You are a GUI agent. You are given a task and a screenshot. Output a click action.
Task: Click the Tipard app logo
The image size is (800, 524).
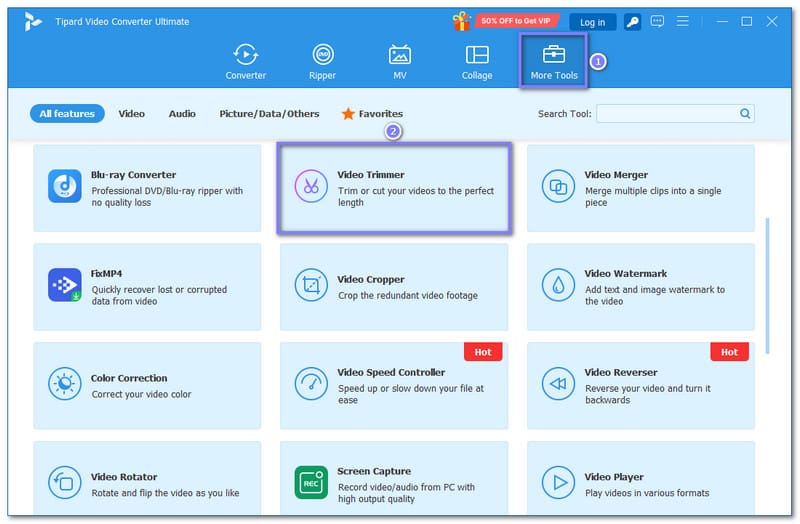coord(33,22)
